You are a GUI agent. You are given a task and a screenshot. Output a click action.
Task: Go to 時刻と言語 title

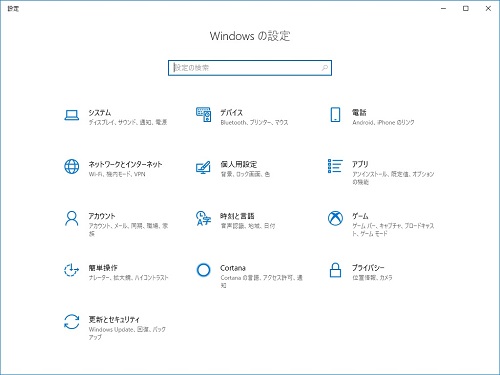point(237,216)
